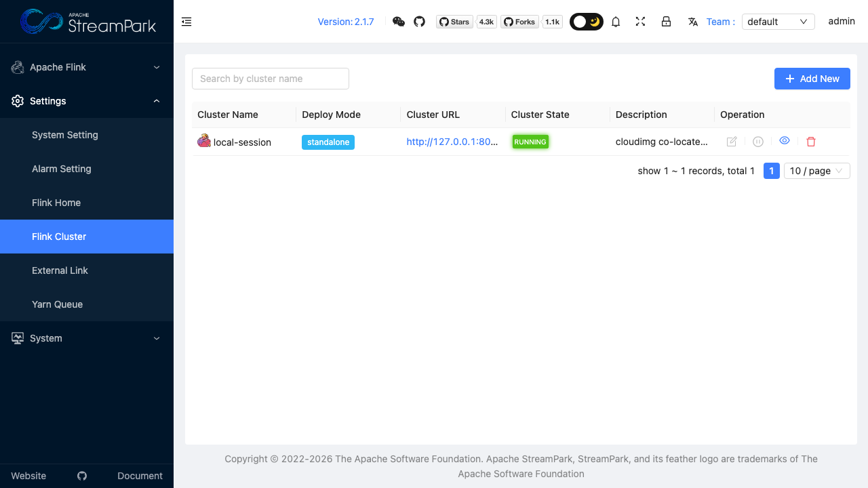The height and width of the screenshot is (488, 868).
Task: Click the Version: 2.1.7 link
Action: (x=346, y=22)
